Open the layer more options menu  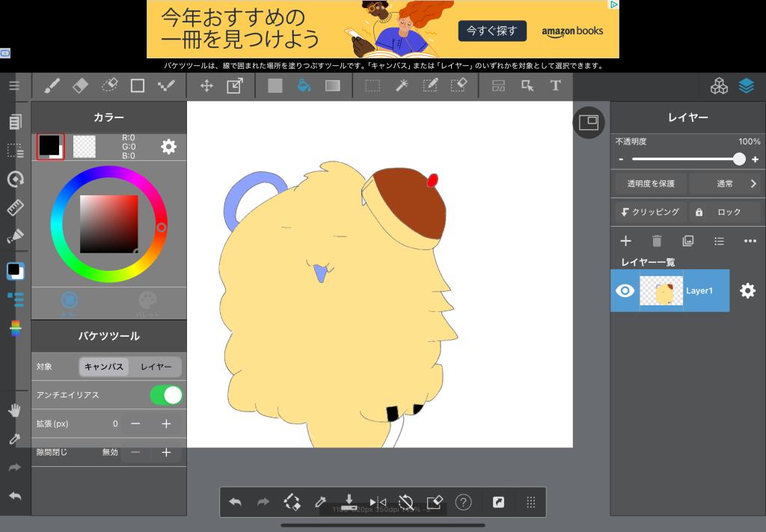[750, 241]
